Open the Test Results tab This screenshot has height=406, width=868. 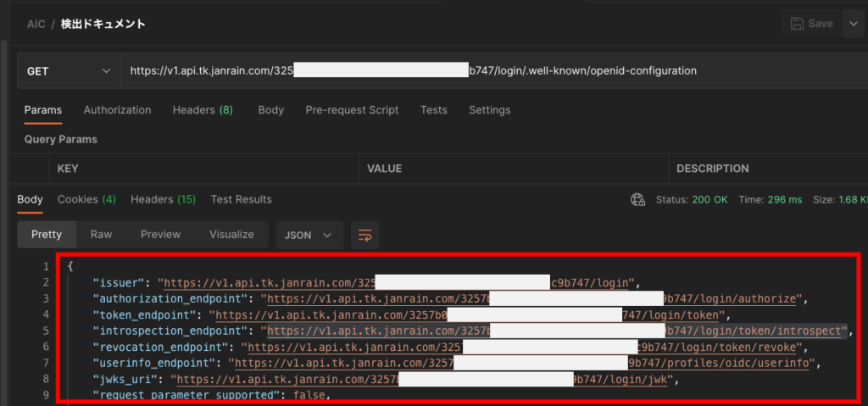(x=241, y=200)
